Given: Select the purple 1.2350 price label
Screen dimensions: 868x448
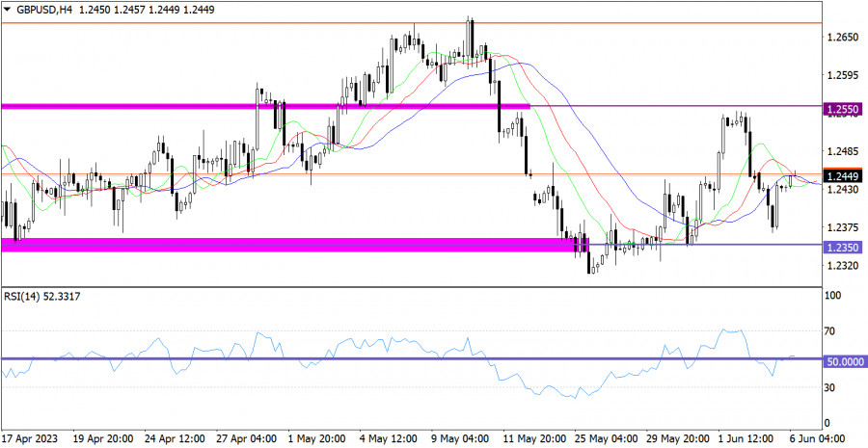Looking at the screenshot, I should (843, 247).
